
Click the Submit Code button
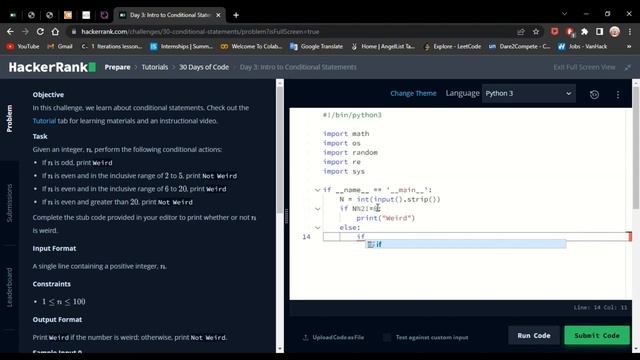click(597, 336)
